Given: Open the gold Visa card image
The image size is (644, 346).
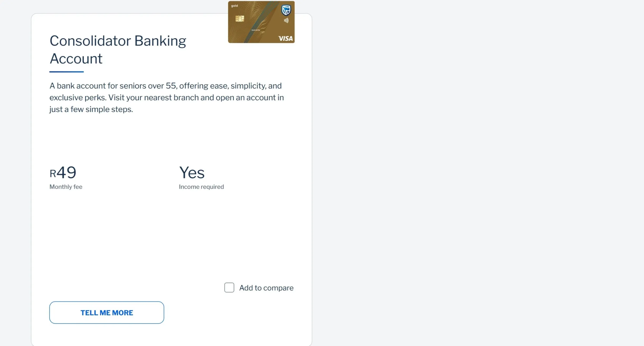Looking at the screenshot, I should [x=261, y=22].
